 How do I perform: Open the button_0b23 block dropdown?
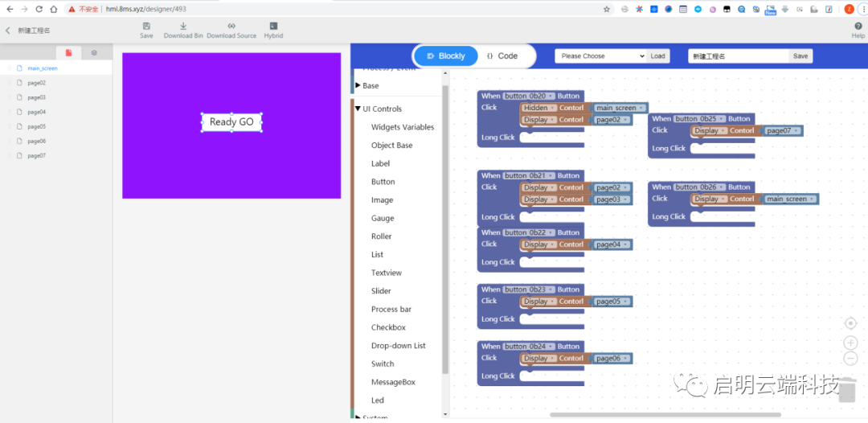point(528,290)
